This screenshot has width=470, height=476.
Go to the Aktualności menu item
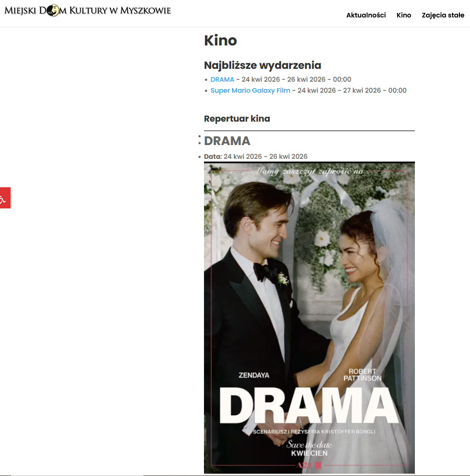tap(366, 15)
